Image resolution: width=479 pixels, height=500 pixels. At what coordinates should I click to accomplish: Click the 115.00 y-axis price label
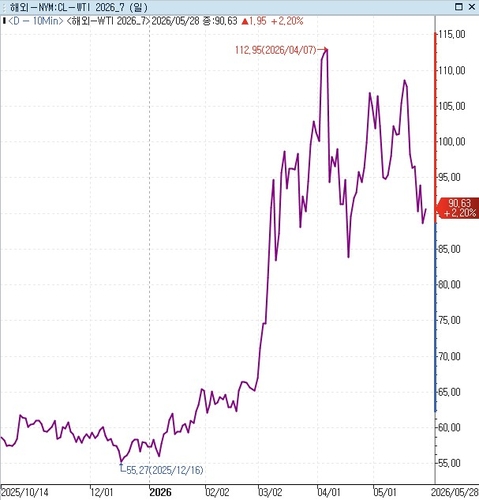click(x=452, y=34)
